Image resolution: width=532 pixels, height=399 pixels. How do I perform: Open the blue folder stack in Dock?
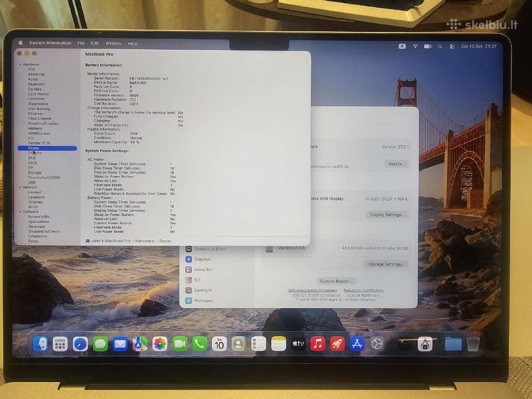tap(453, 344)
